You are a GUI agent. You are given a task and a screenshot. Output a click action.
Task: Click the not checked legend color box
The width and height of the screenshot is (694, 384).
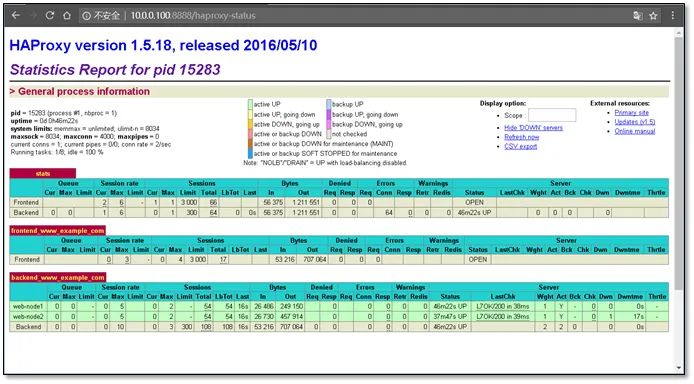(x=329, y=134)
